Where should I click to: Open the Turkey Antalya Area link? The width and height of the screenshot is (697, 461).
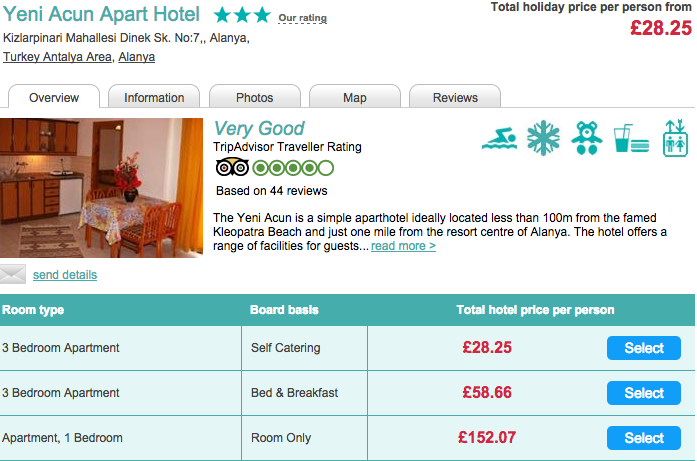[57, 57]
